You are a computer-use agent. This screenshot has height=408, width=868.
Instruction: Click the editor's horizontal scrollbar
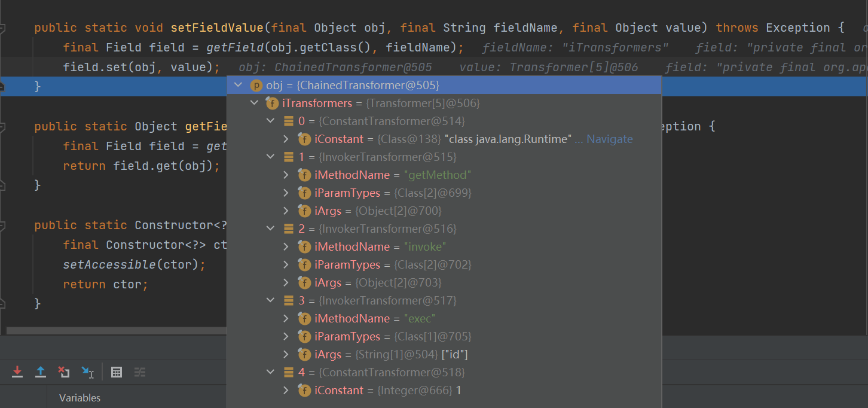tap(114, 330)
